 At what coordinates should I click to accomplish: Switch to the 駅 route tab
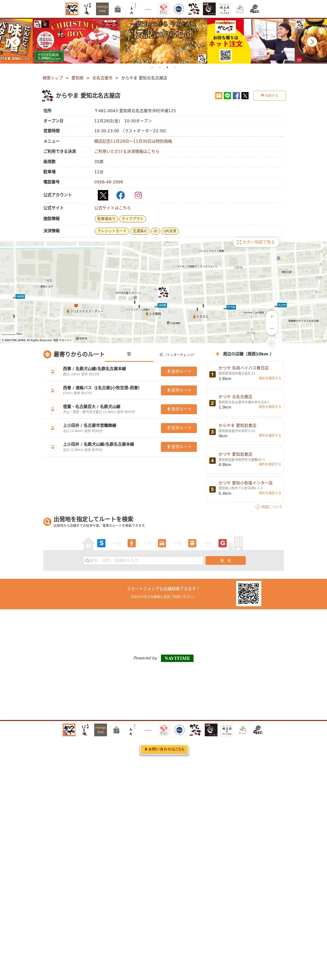click(x=129, y=354)
